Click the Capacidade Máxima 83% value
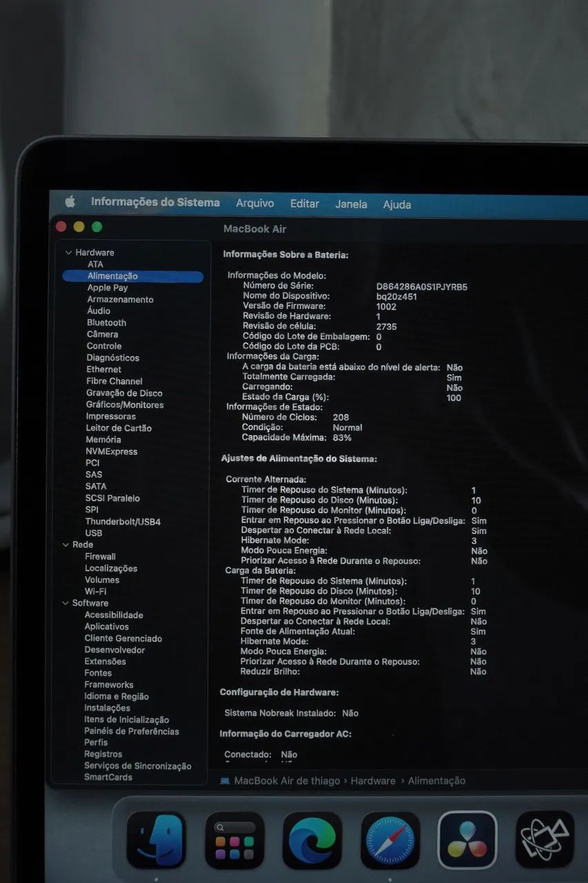 [x=342, y=437]
